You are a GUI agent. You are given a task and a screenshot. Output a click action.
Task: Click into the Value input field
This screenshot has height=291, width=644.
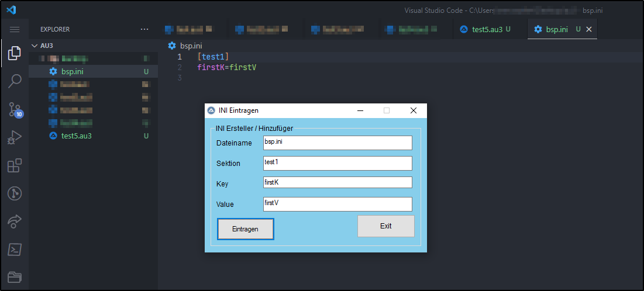tap(338, 204)
